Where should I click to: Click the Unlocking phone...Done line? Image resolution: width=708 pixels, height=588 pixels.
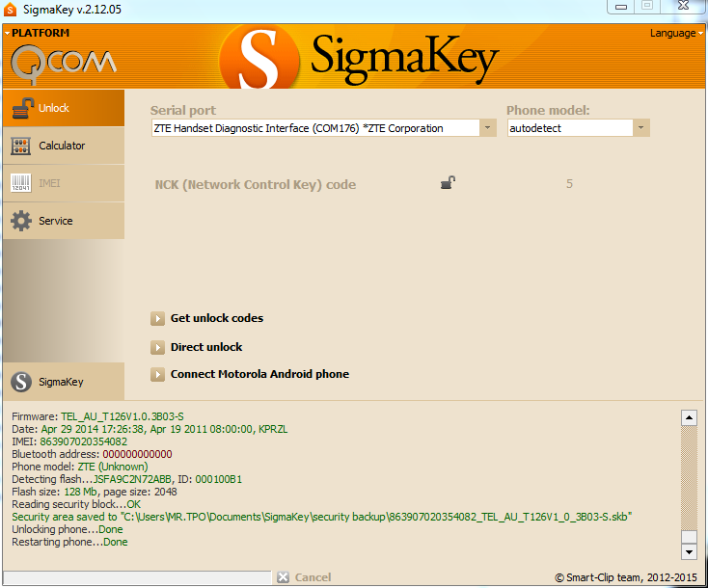[68, 529]
